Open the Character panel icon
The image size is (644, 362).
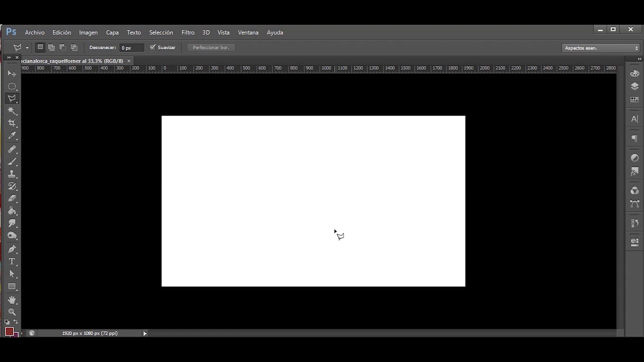634,119
